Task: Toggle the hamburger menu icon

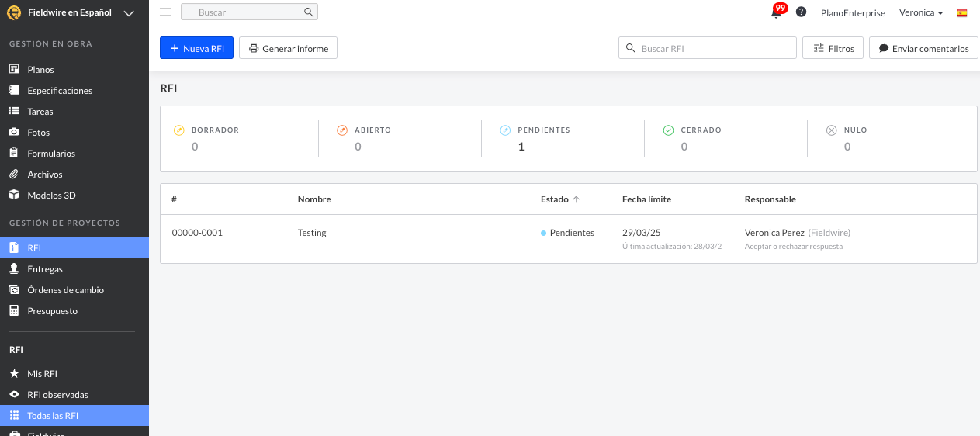Action: point(165,12)
